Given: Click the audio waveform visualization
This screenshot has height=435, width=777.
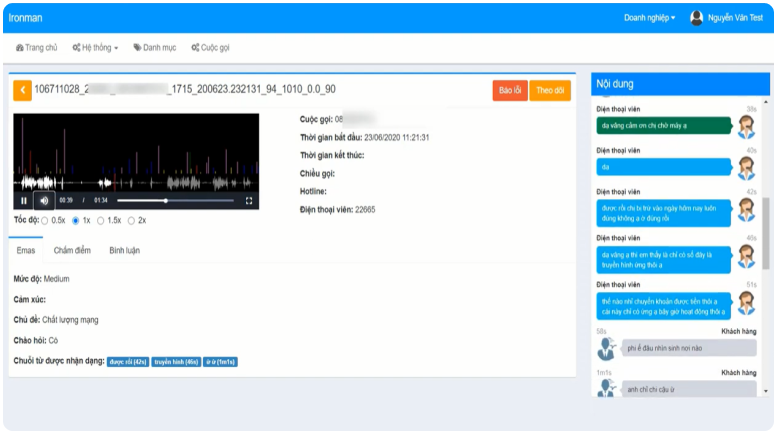Looking at the screenshot, I should click(x=136, y=153).
